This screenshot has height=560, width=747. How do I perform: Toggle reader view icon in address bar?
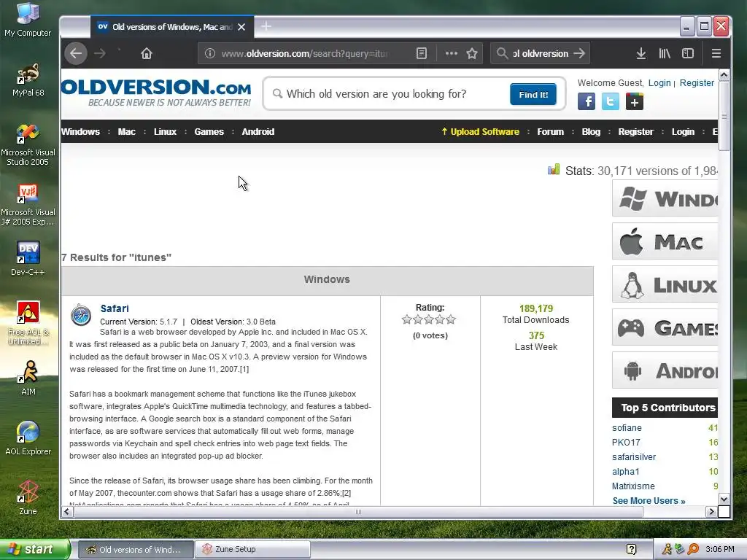[422, 53]
